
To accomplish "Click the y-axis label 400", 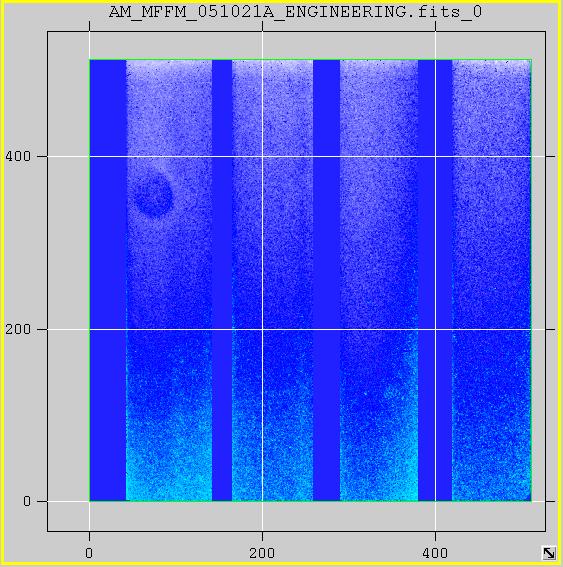I will click(18, 156).
